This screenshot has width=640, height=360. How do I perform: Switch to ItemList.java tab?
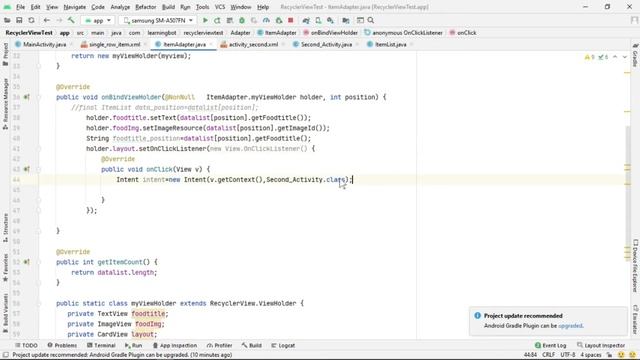point(390,44)
